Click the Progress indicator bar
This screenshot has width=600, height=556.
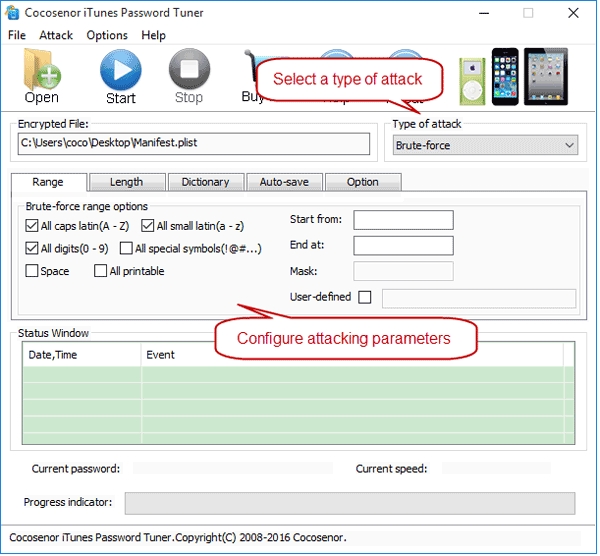350,504
